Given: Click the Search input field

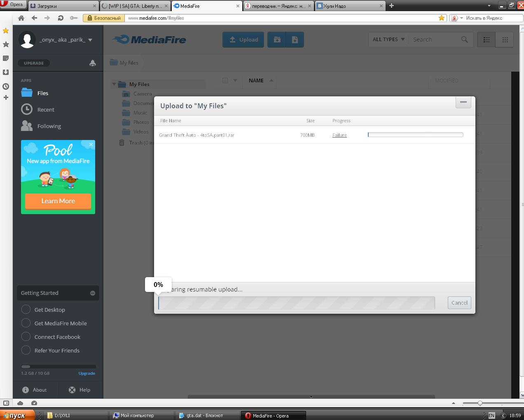Looking at the screenshot, I should pyautogui.click(x=436, y=40).
